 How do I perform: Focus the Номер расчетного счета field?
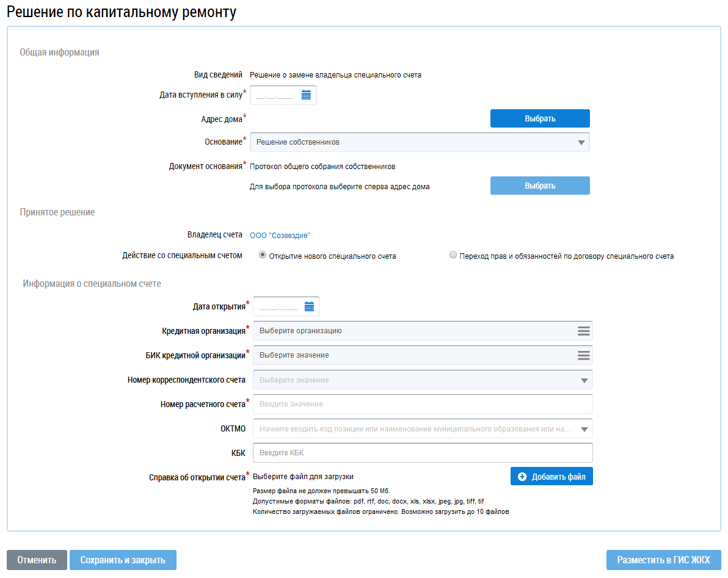[423, 404]
